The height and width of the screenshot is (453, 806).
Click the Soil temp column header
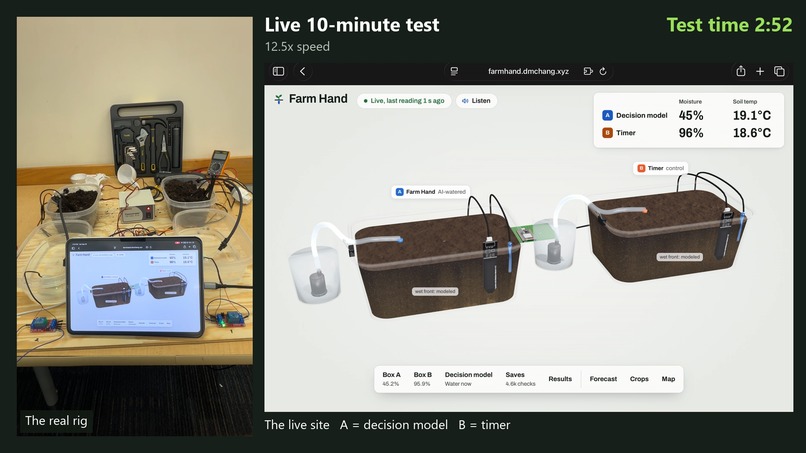tap(744, 102)
